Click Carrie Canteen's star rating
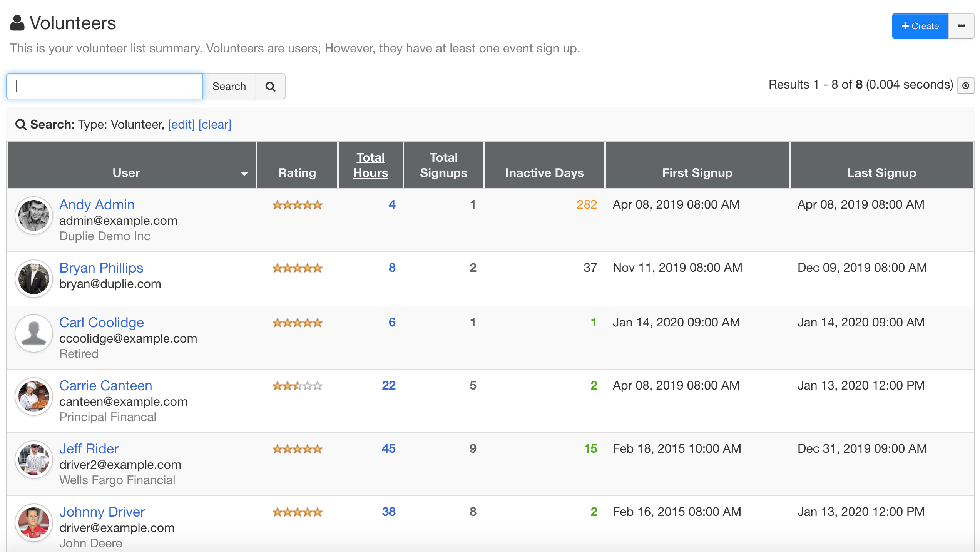This screenshot has width=980, height=552. pos(297,386)
